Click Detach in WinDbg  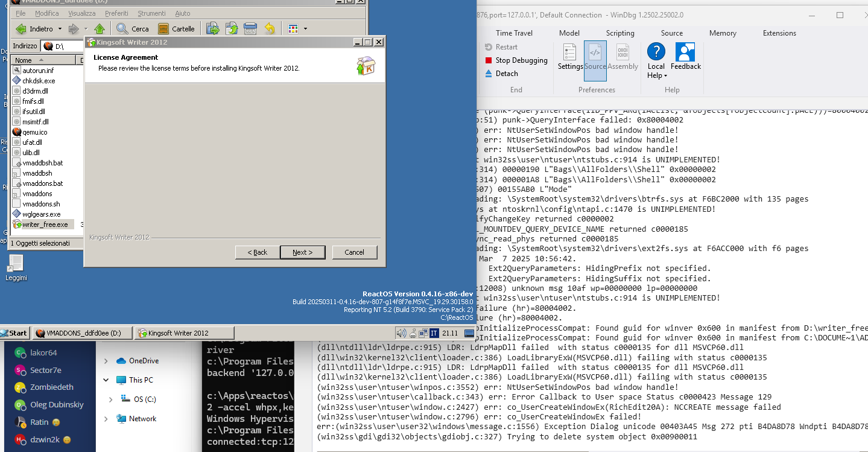tap(501, 74)
